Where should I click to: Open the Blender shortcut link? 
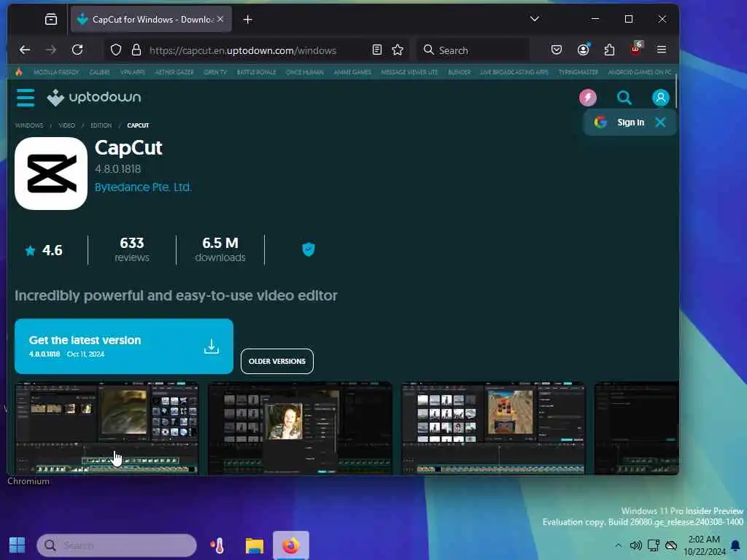pyautogui.click(x=460, y=72)
